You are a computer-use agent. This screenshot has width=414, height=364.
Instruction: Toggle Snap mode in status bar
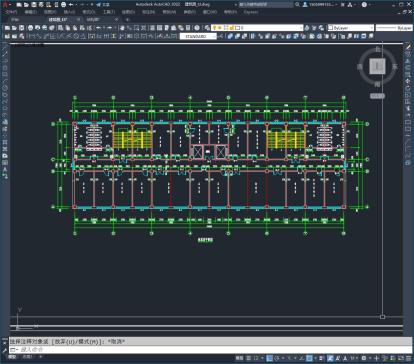pos(256,357)
